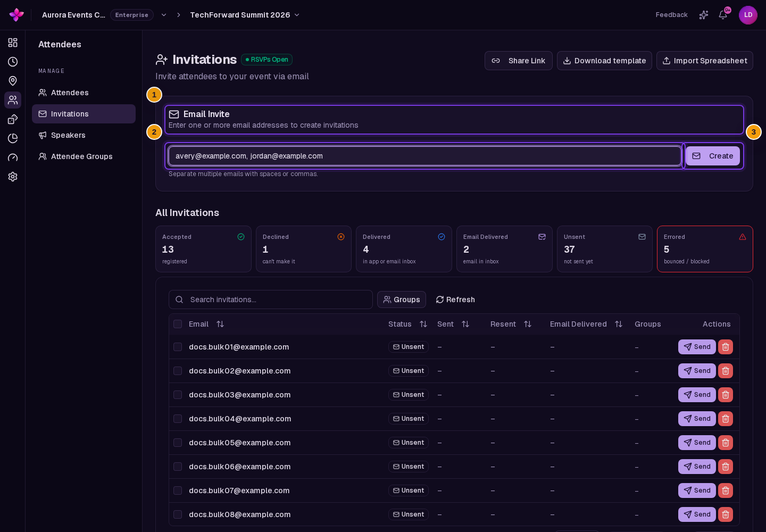Focus the Search invitations box

point(271,300)
